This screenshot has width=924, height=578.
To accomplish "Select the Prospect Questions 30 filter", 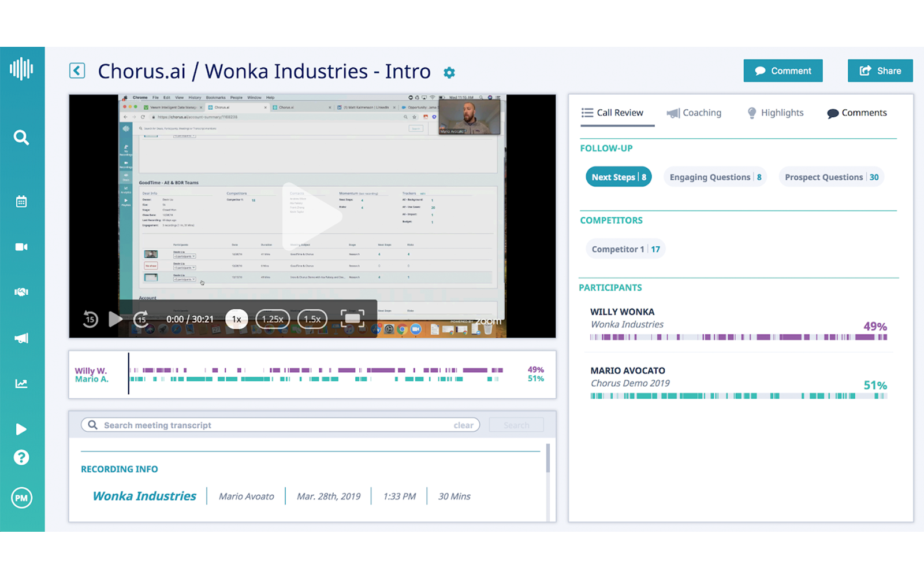I will pyautogui.click(x=832, y=177).
